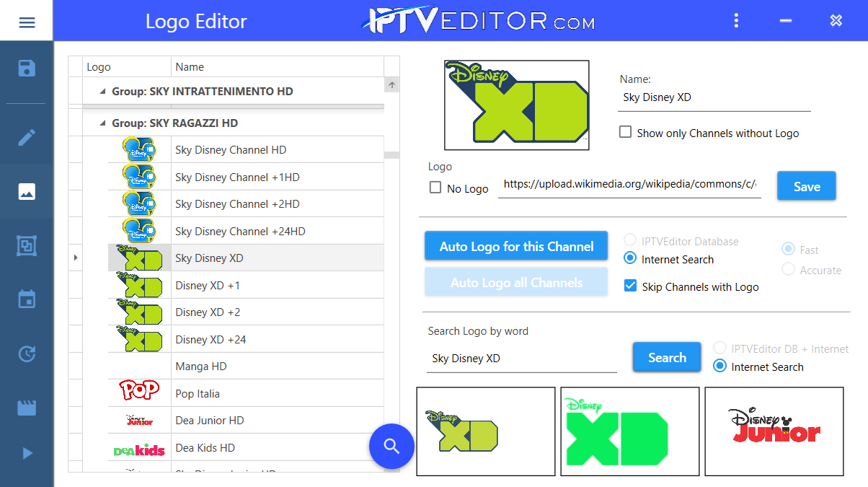Click the list scroll up arrow
Viewport: 868px width, 487px height.
point(391,85)
